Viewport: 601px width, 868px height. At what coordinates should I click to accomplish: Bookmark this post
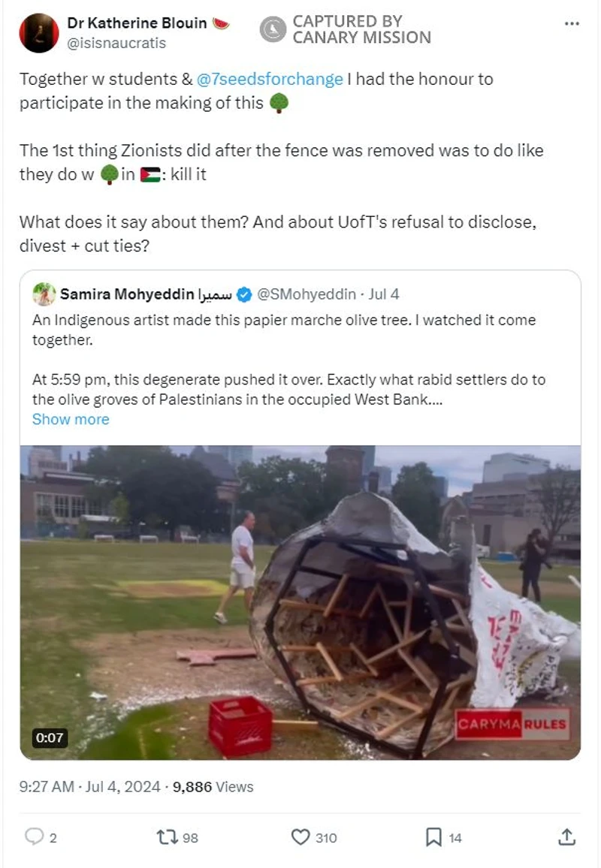pos(433,837)
